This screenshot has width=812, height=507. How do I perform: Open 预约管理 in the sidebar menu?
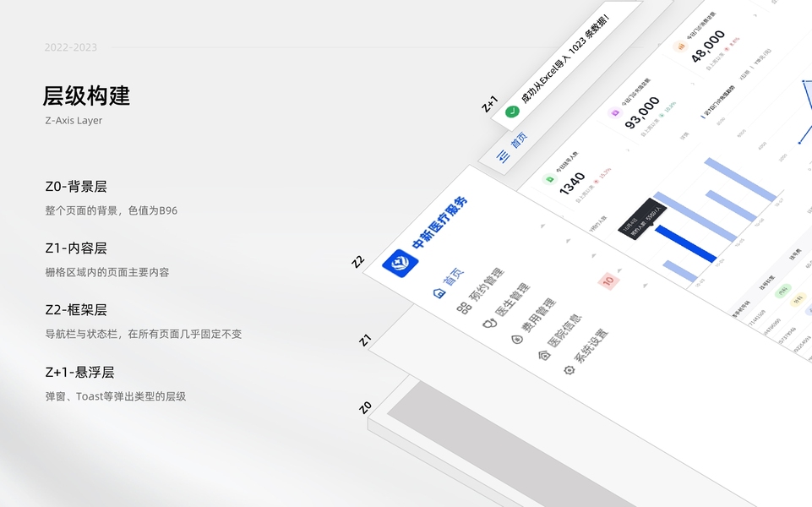tap(486, 284)
